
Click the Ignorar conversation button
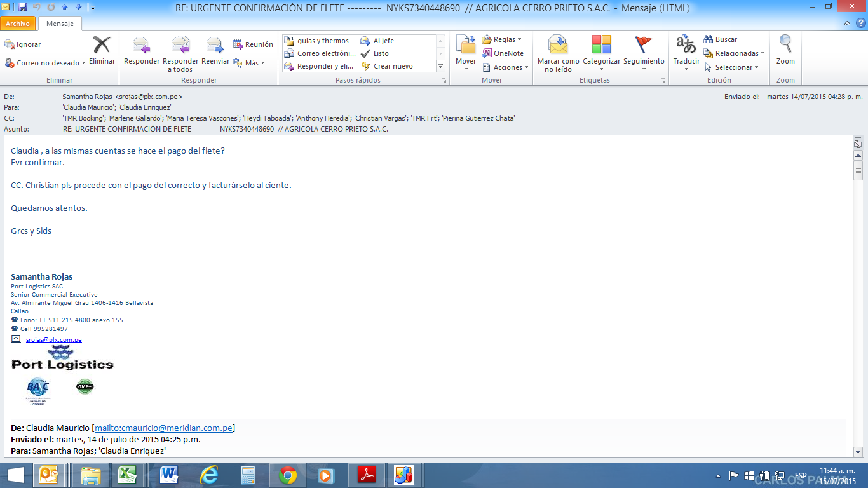tap(23, 44)
